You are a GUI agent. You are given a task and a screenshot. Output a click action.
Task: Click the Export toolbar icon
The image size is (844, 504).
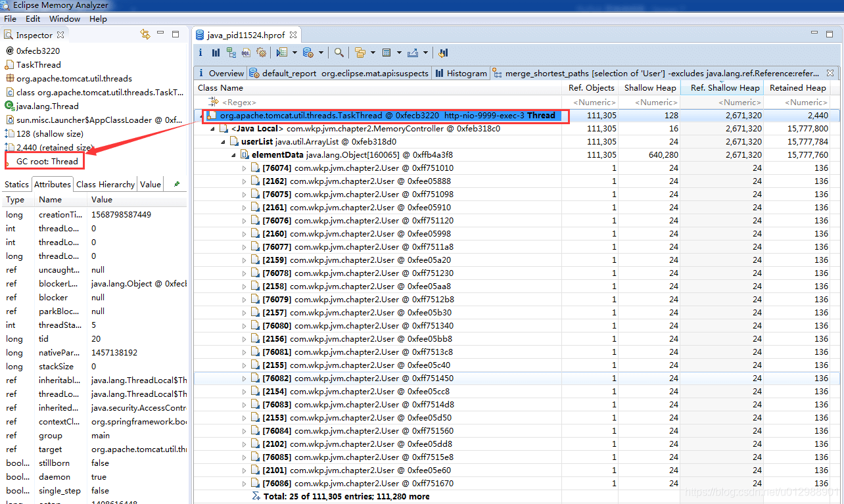click(413, 53)
